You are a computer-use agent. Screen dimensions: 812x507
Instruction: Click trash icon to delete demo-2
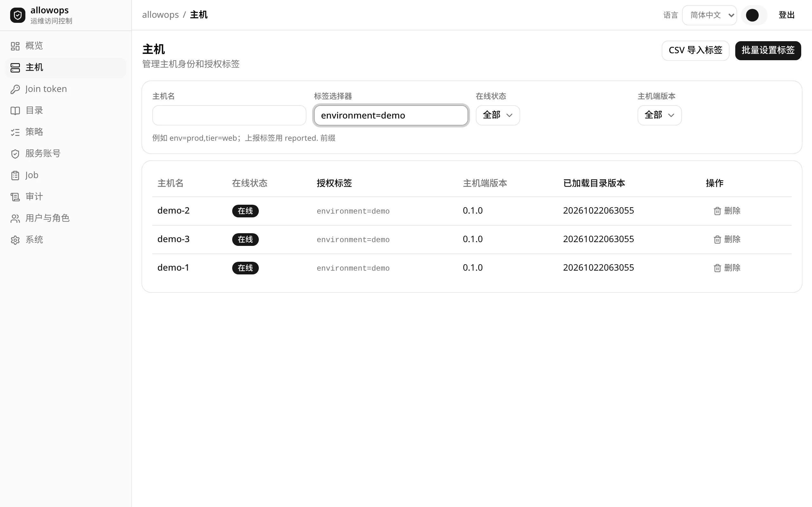point(717,211)
